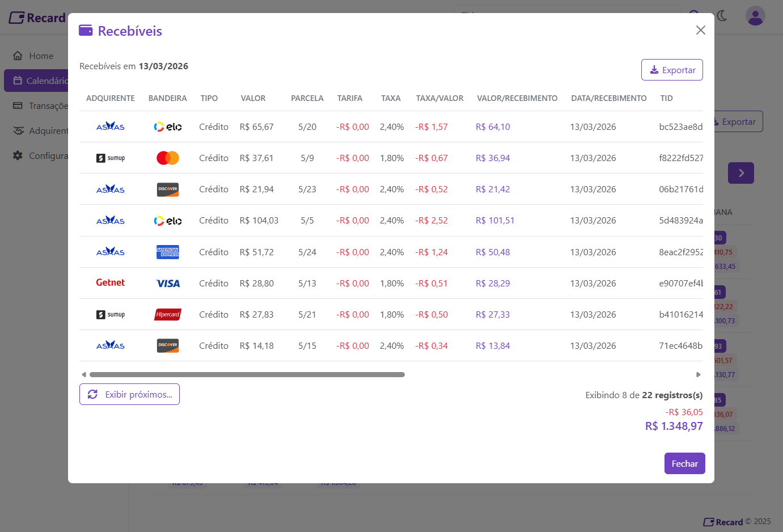Load more with Exibir próximos button

coord(129,394)
